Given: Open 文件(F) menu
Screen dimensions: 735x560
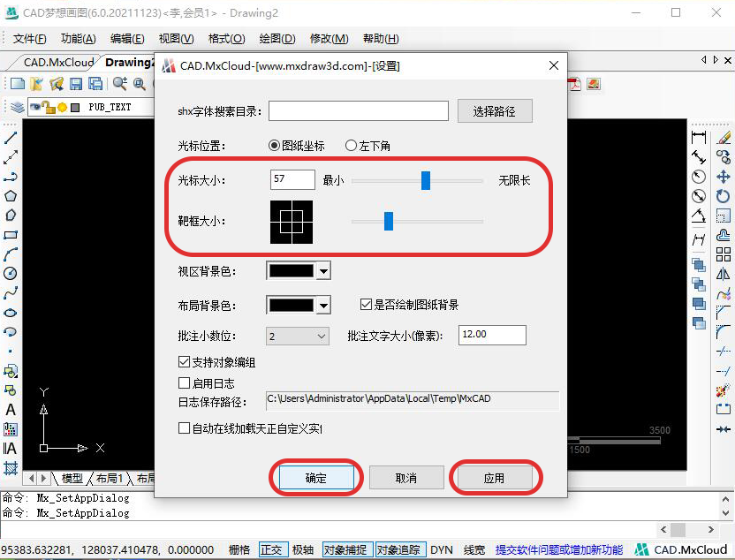Looking at the screenshot, I should pyautogui.click(x=29, y=39).
